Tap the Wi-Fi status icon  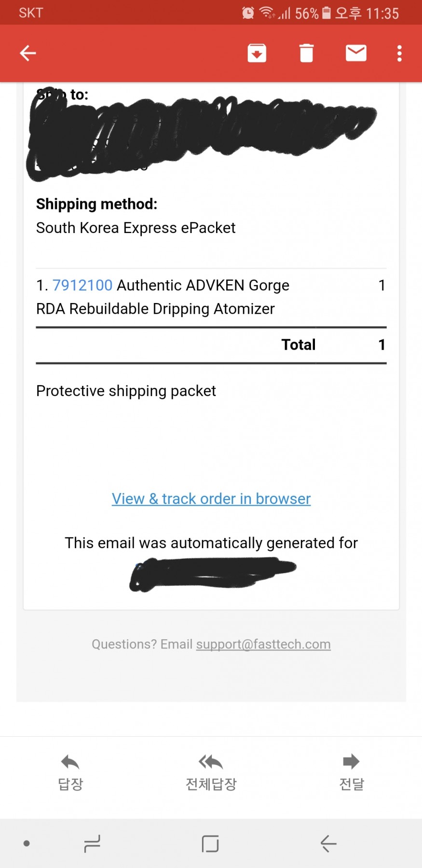(266, 13)
